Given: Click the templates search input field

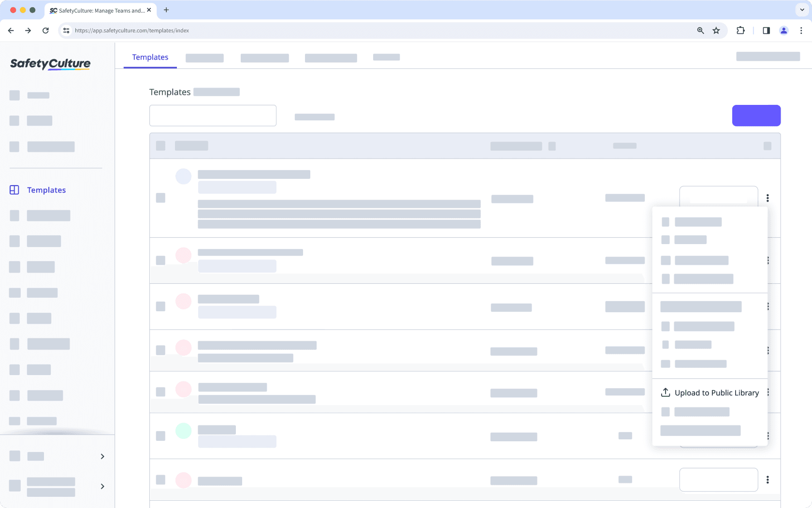Looking at the screenshot, I should 213,116.
